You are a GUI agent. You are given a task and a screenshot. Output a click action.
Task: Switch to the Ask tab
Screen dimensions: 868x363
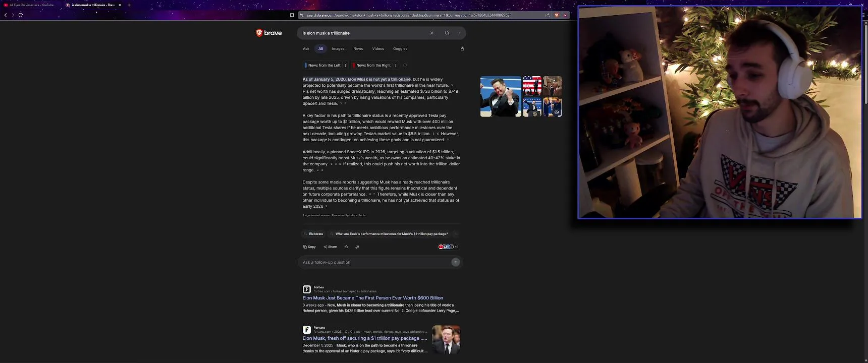click(306, 49)
